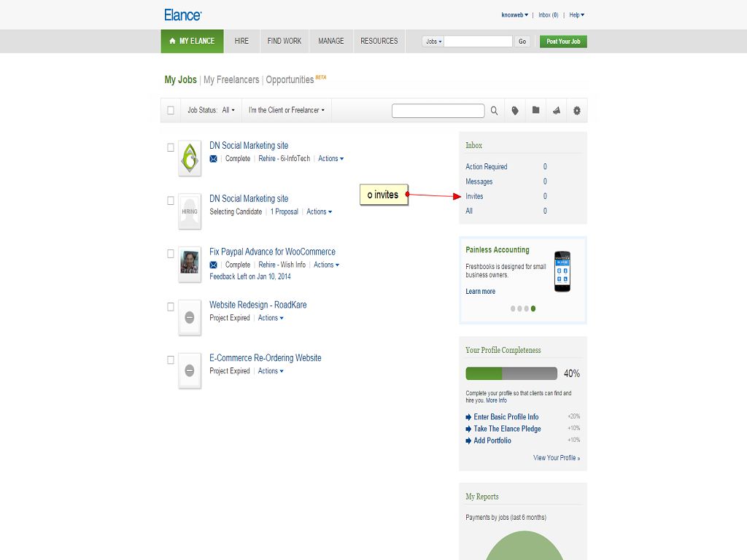Select the first carousel dot in ad panel
The height and width of the screenshot is (560, 747).
coord(513,308)
